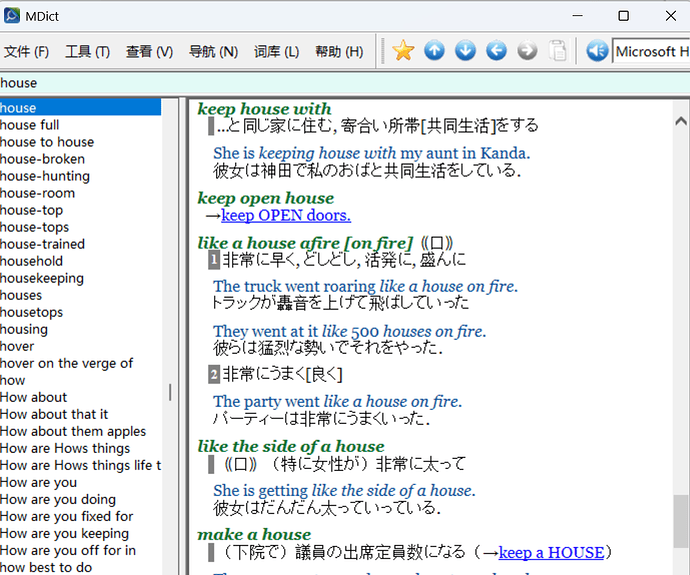Select 'housing' entry
The width and height of the screenshot is (690, 575).
[80, 329]
